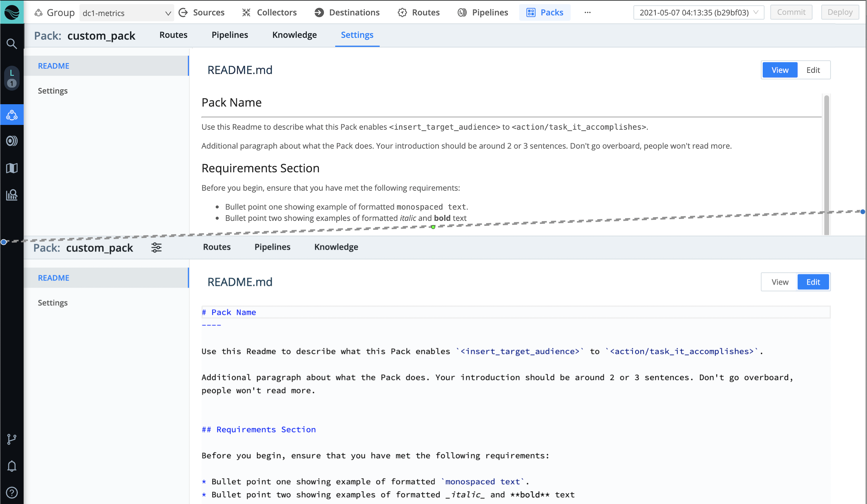This screenshot has width=867, height=504.
Task: Click 'monospaced text' code in editor
Action: click(483, 482)
